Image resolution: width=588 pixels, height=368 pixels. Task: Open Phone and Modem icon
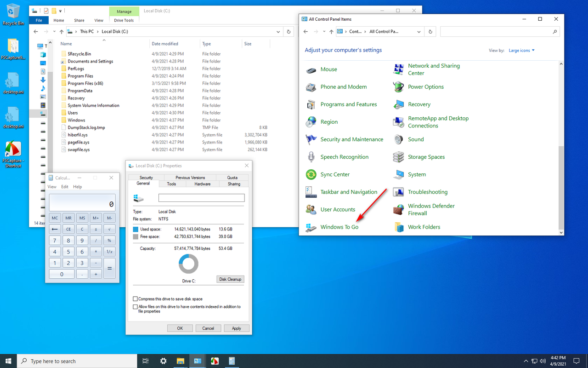point(311,87)
